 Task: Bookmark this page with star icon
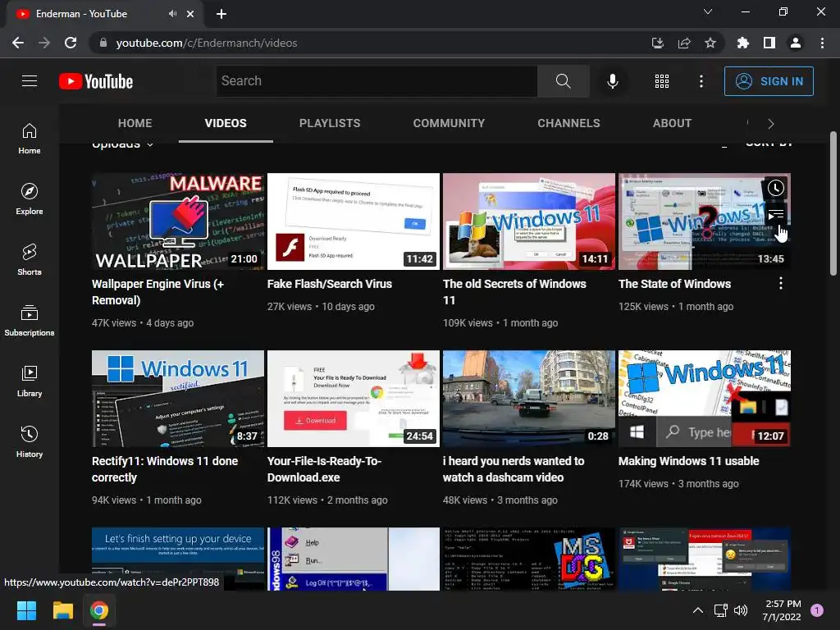coord(710,43)
